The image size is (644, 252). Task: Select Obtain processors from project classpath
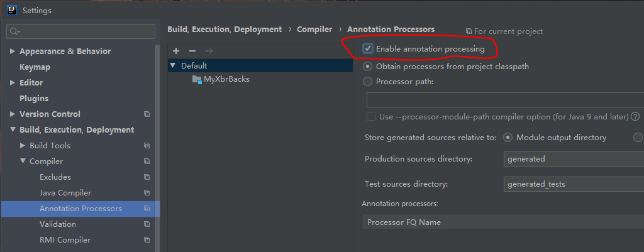pos(368,66)
